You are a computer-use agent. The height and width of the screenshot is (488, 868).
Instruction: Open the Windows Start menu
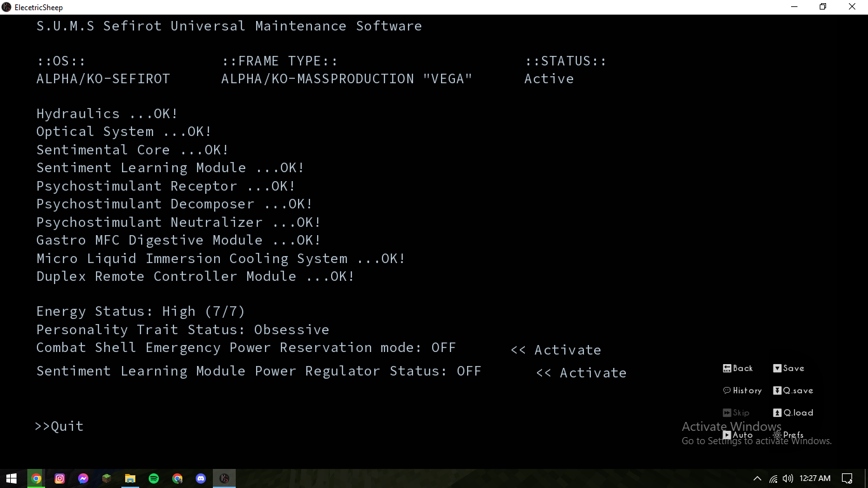pyautogui.click(x=11, y=478)
